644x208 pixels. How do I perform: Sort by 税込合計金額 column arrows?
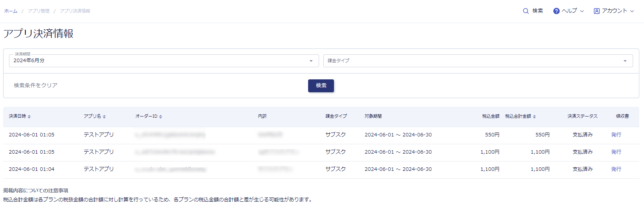[x=535, y=117]
